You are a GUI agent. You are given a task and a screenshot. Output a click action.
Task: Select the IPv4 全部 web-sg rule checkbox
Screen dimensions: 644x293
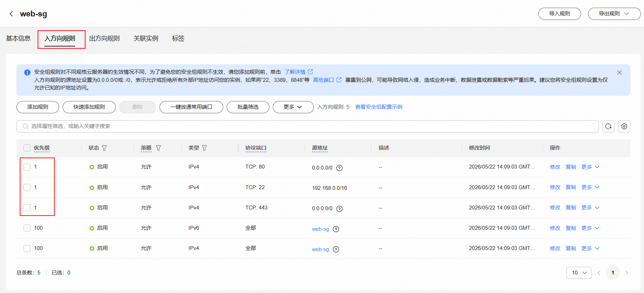click(27, 248)
